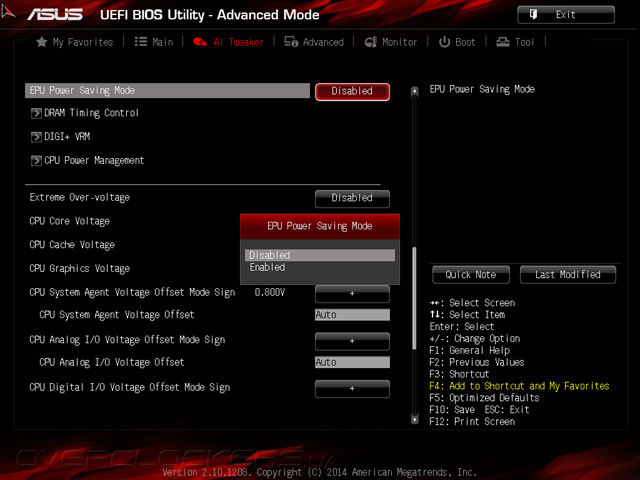Click F4 Add to Shortcut and My Favorites

click(519, 386)
